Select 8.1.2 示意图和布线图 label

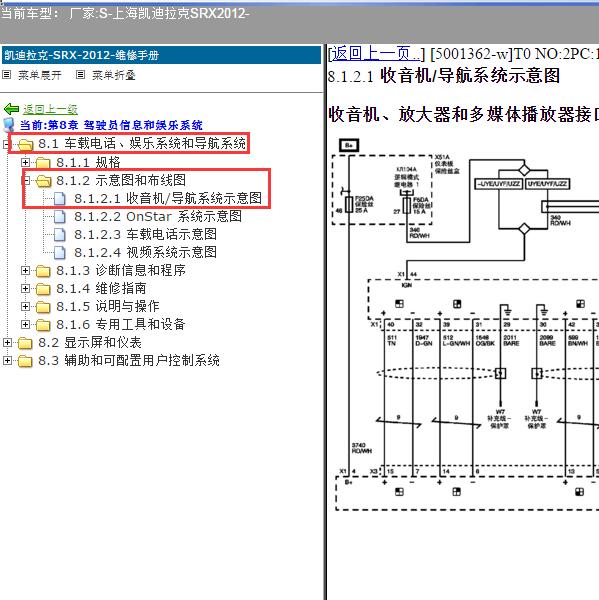tap(121, 181)
